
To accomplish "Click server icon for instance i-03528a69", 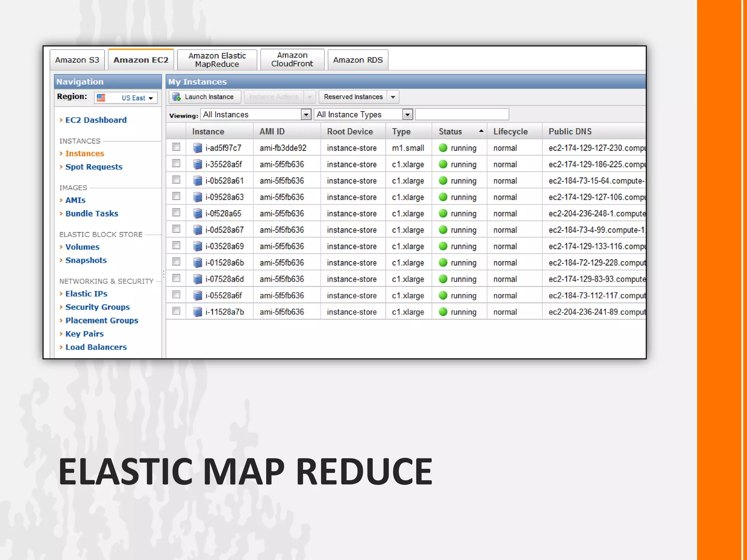I will 198,246.
